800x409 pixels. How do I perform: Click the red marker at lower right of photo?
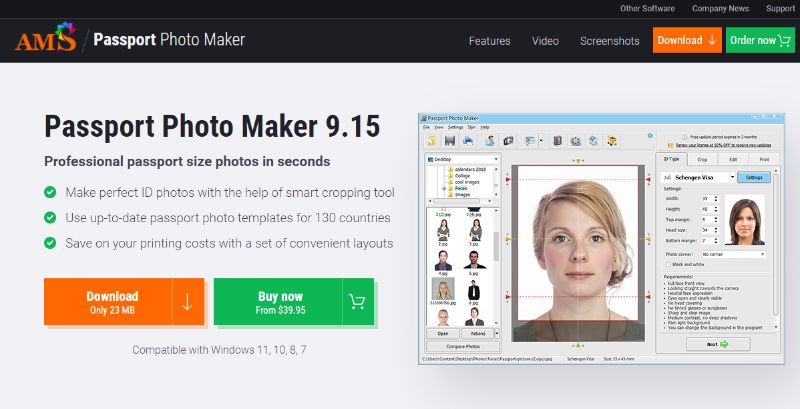pos(648,296)
